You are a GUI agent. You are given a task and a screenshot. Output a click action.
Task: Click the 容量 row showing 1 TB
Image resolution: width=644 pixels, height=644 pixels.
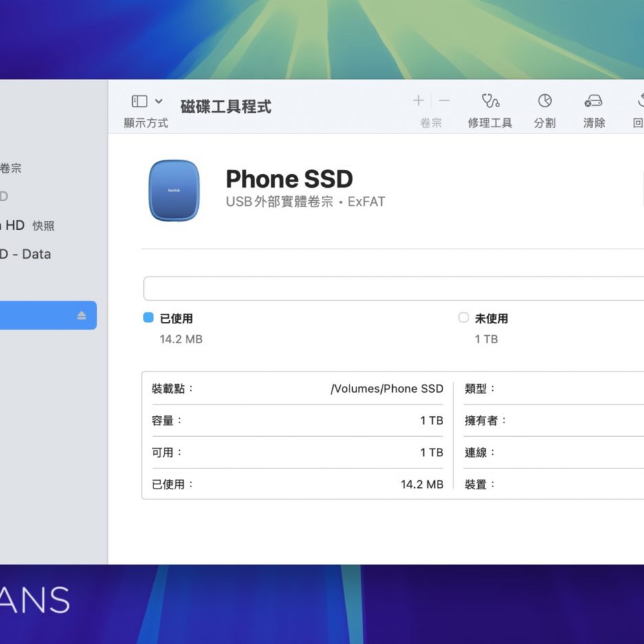point(297,420)
